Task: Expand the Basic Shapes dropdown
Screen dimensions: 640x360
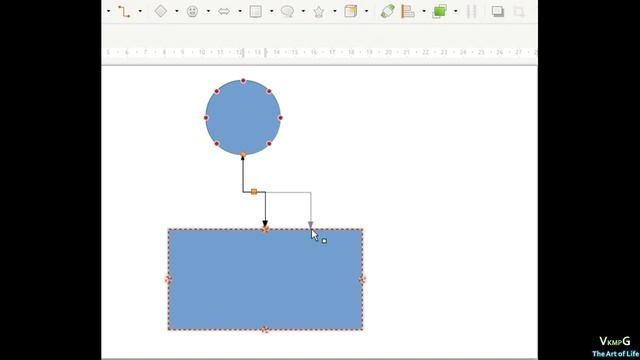Action: pyautogui.click(x=177, y=11)
